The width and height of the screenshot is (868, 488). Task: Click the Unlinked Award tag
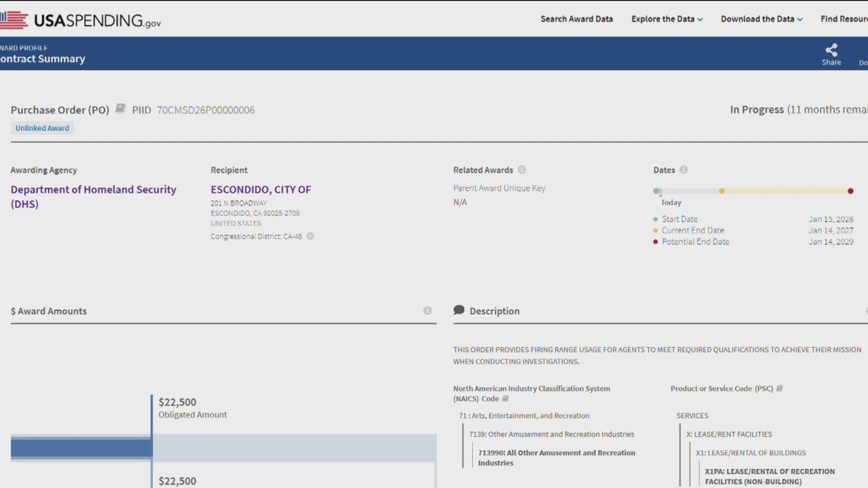point(42,128)
